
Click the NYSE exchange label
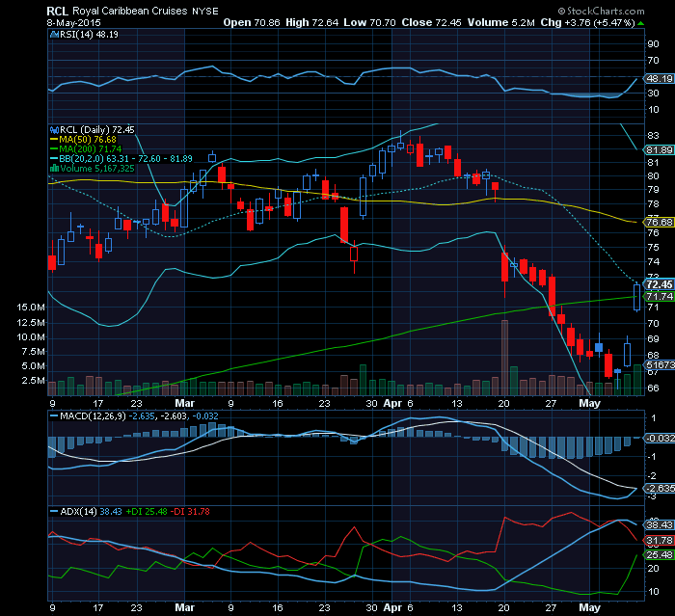coord(204,12)
